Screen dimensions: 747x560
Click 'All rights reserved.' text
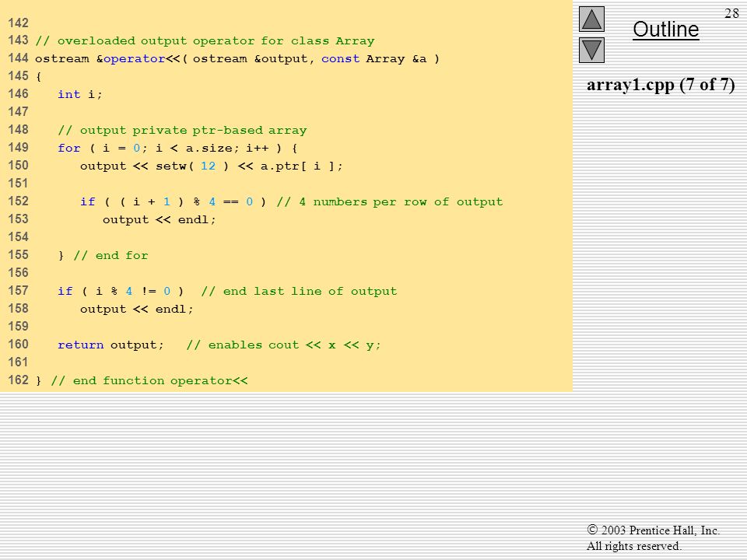pyautogui.click(x=633, y=546)
